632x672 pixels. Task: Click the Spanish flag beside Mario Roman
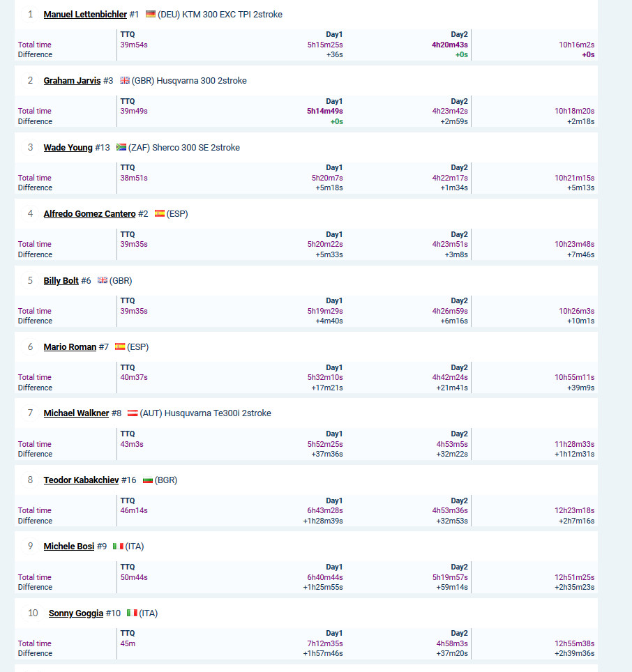[120, 346]
